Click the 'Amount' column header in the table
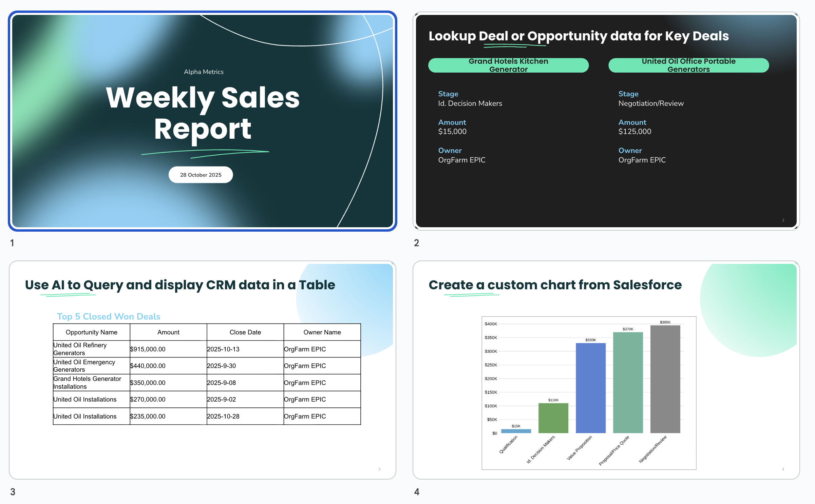 (168, 332)
